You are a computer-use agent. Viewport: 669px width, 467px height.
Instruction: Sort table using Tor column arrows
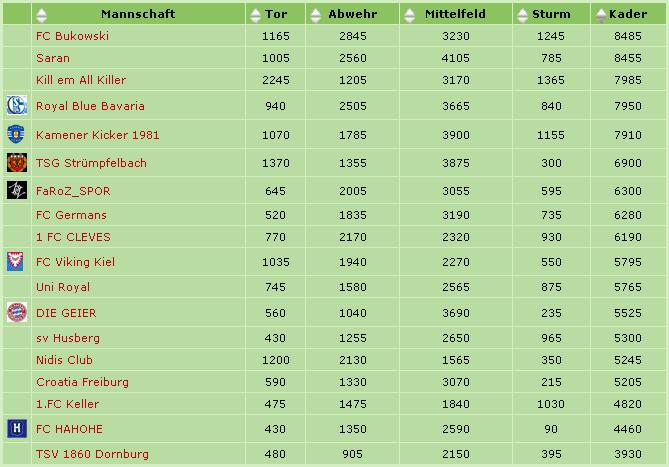click(255, 15)
